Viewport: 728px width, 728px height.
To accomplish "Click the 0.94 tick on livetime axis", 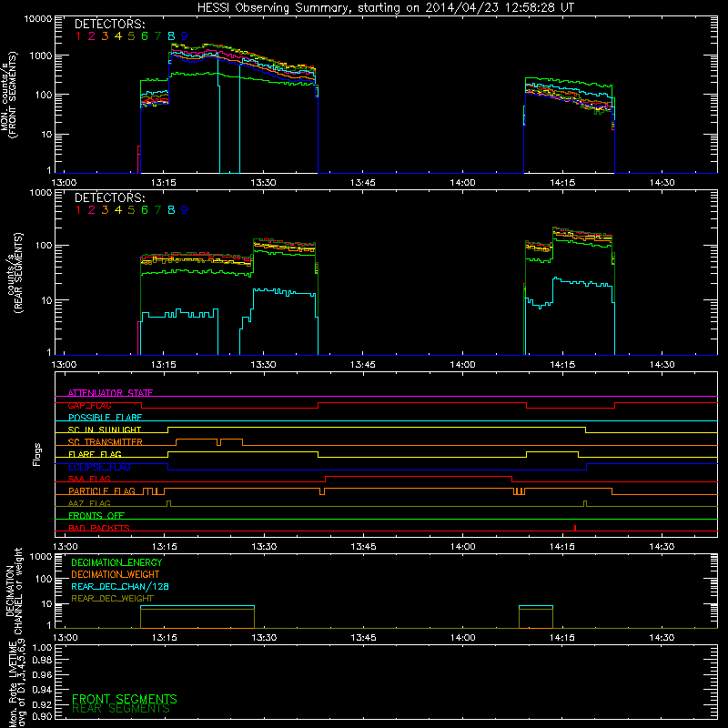I will point(42,689).
